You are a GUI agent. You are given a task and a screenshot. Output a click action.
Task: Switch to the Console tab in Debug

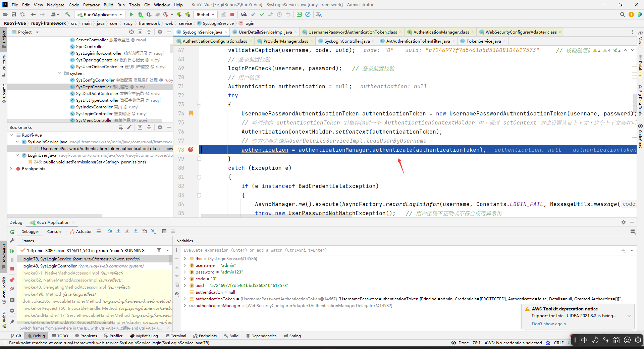point(54,232)
